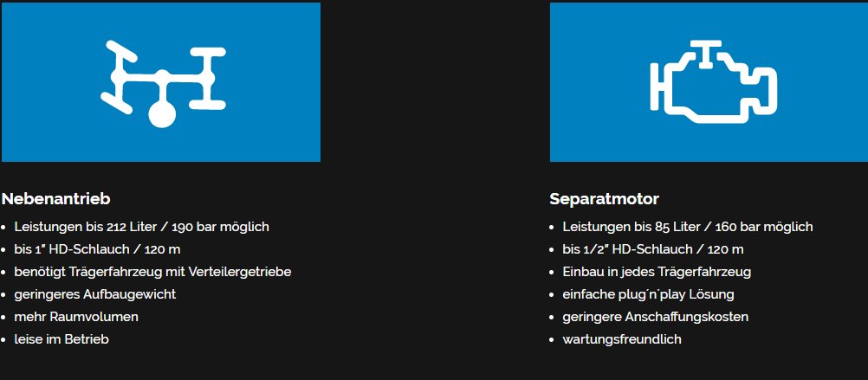The height and width of the screenshot is (380, 868).
Task: Click 'wartungsfreundlich' list entry
Action: pyautogui.click(x=622, y=339)
